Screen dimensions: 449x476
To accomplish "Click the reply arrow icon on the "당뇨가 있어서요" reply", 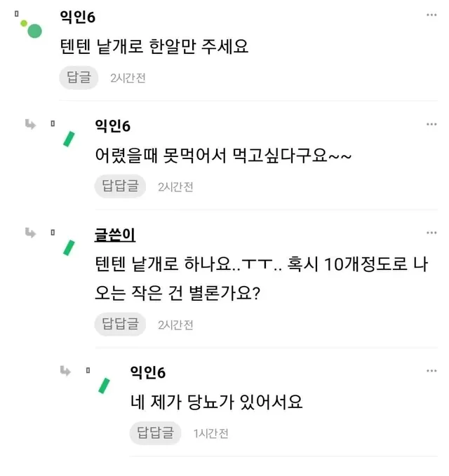I will click(x=65, y=370).
